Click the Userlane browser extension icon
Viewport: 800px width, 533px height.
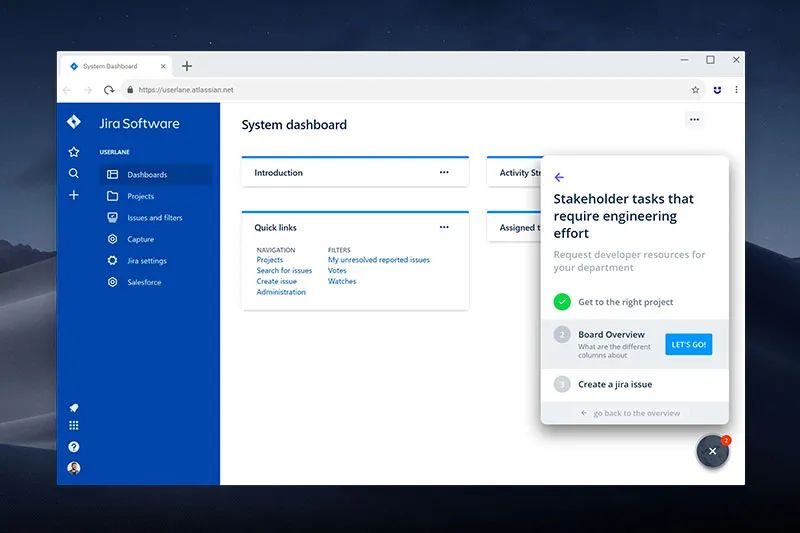[x=717, y=90]
